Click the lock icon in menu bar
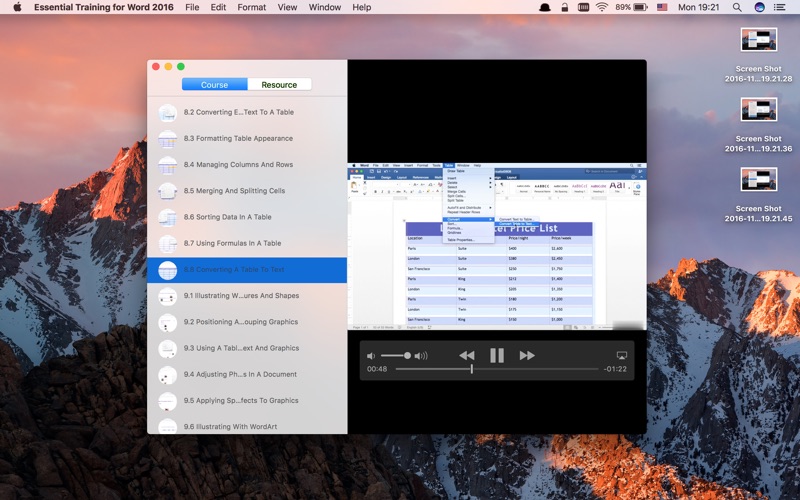800x500 pixels. [564, 7]
